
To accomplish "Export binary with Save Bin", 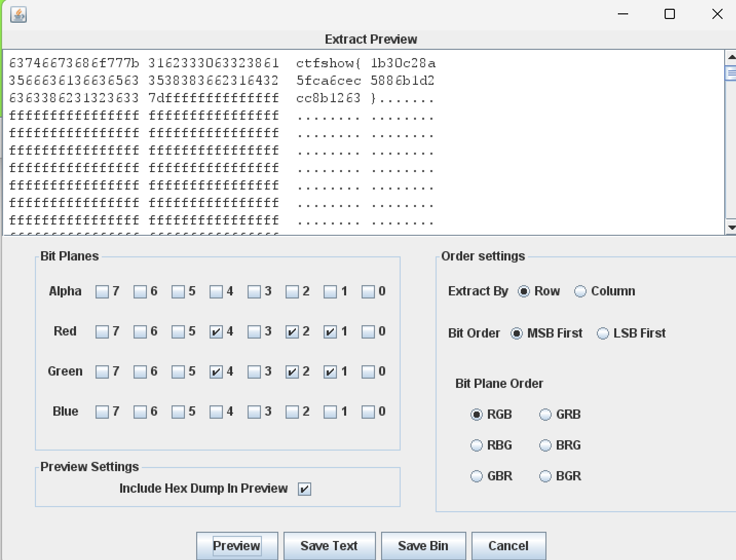I will 423,546.
